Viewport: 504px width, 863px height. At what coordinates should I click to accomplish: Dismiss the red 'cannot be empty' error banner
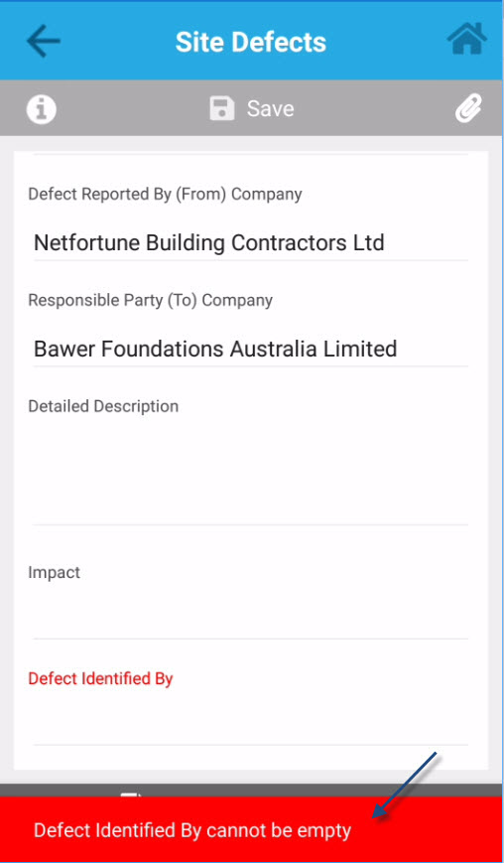coord(252,829)
